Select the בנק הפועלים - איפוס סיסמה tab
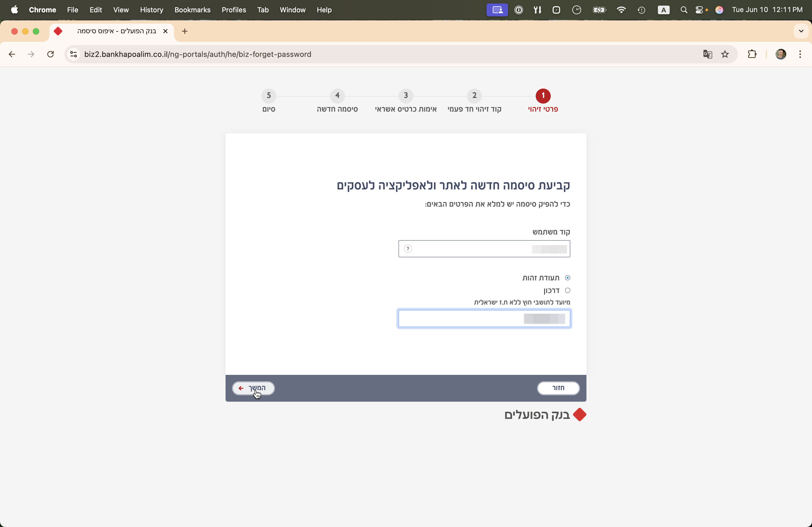This screenshot has width=812, height=527. pyautogui.click(x=112, y=31)
